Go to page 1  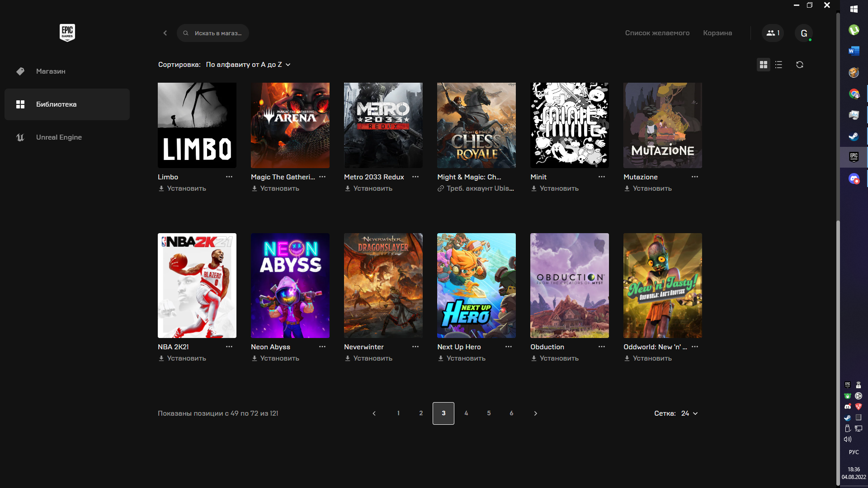[398, 413]
